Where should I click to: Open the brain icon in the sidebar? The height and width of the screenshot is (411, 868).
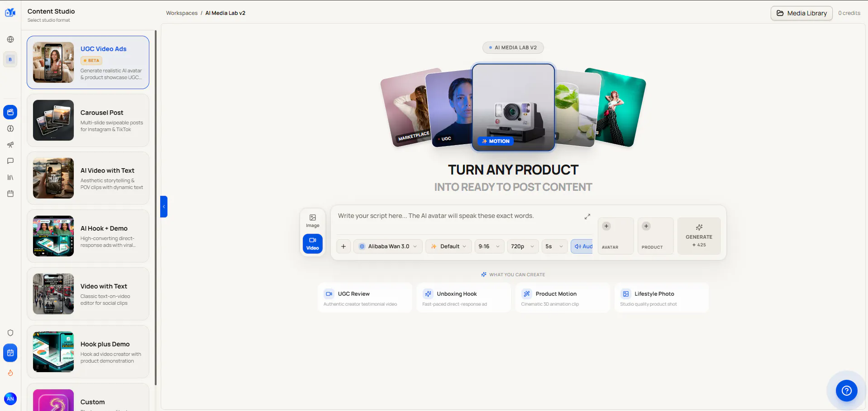pyautogui.click(x=10, y=128)
